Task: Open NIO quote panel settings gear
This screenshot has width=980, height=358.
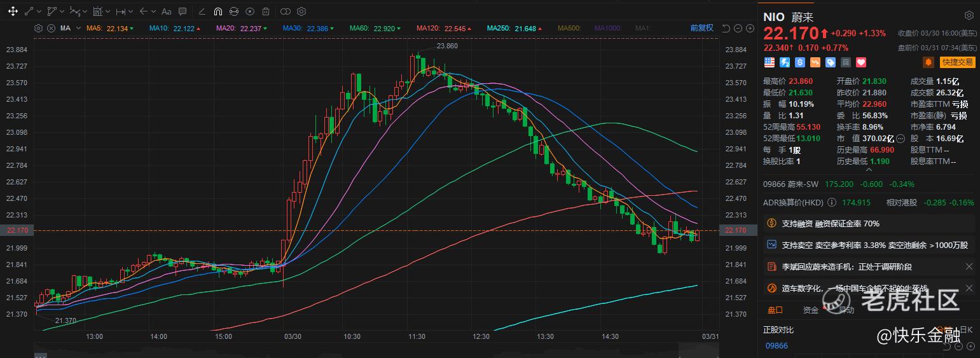Action: (969, 15)
